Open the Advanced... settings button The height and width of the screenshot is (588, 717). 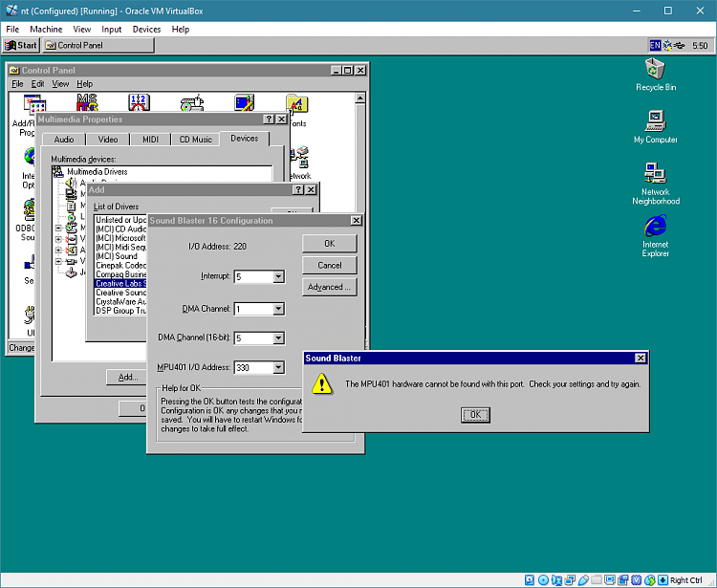(x=329, y=287)
